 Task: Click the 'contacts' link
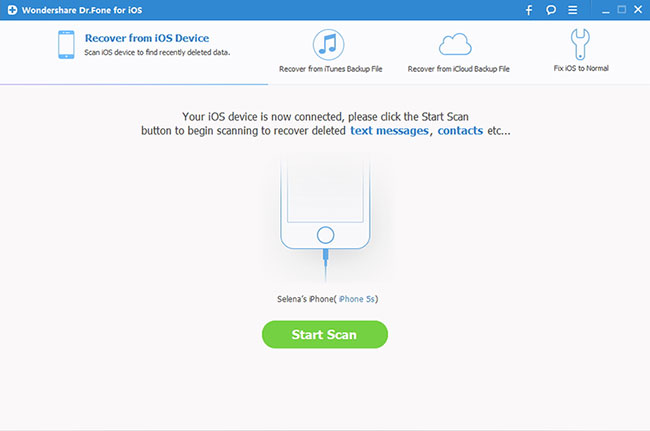460,131
